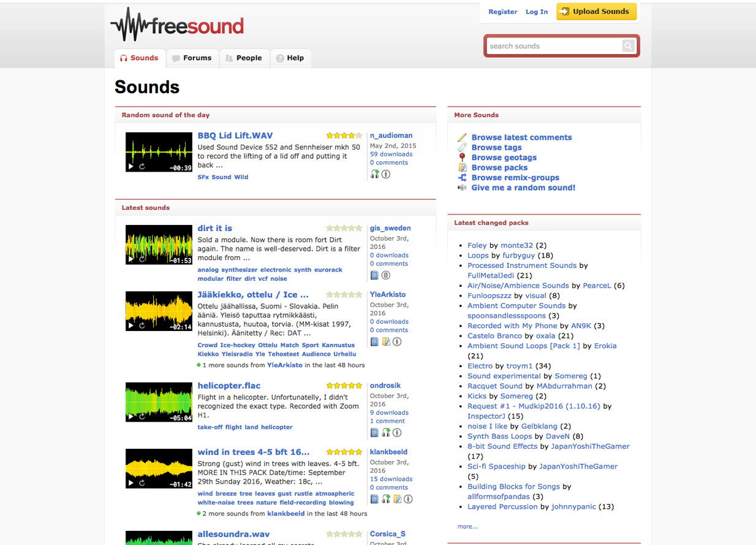Open YleArkisto in '1 more sounds' line
Viewport: 756px width, 545px height.
pyautogui.click(x=285, y=365)
